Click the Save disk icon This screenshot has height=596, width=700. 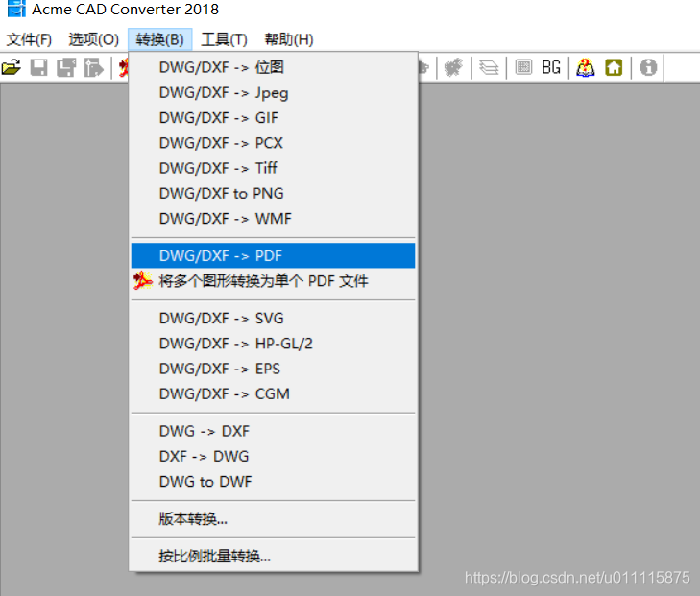pos(38,67)
